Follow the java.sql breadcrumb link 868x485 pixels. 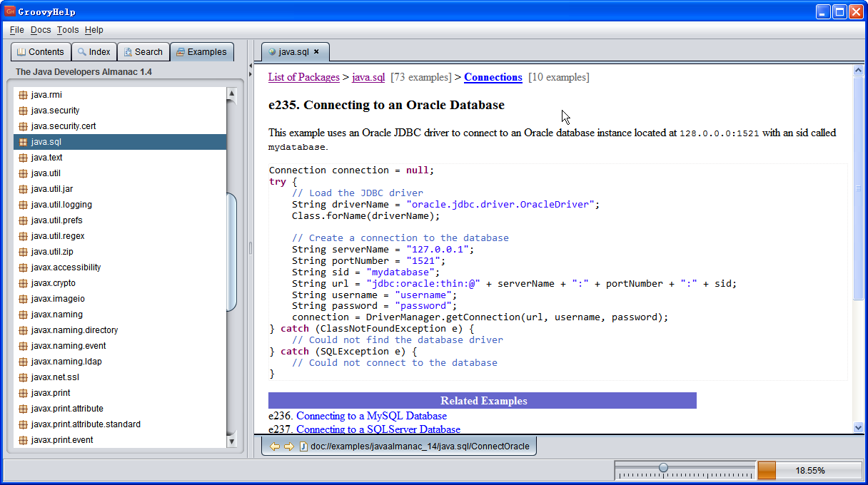pos(368,77)
